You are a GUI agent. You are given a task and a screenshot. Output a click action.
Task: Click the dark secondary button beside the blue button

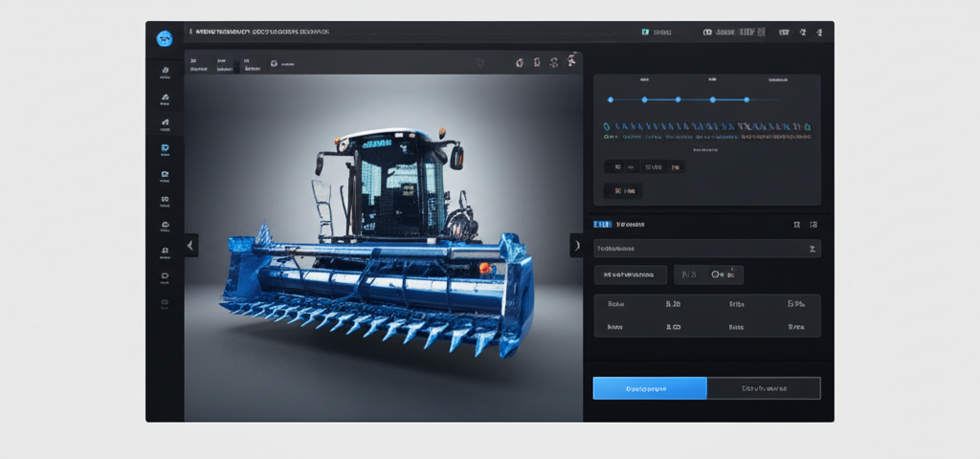764,388
